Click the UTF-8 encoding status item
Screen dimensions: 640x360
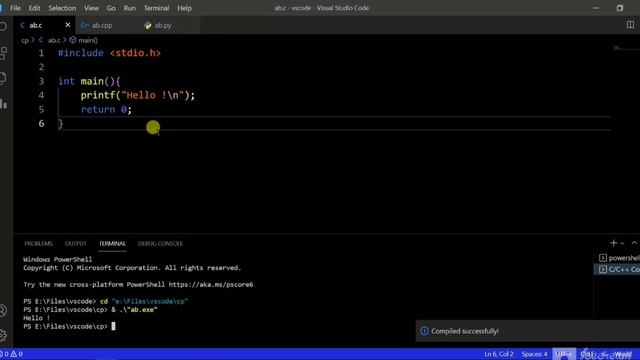[x=564, y=354]
